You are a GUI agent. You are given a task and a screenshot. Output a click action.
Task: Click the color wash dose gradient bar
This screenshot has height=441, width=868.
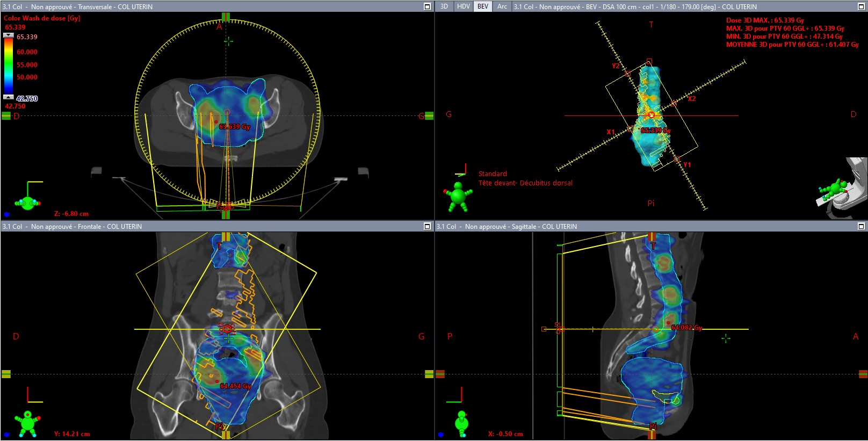[x=9, y=66]
